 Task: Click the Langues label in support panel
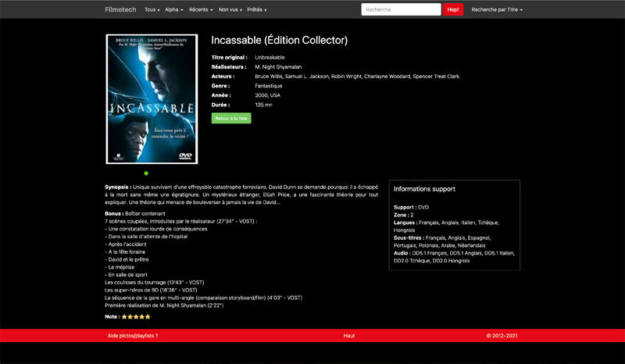(x=405, y=223)
